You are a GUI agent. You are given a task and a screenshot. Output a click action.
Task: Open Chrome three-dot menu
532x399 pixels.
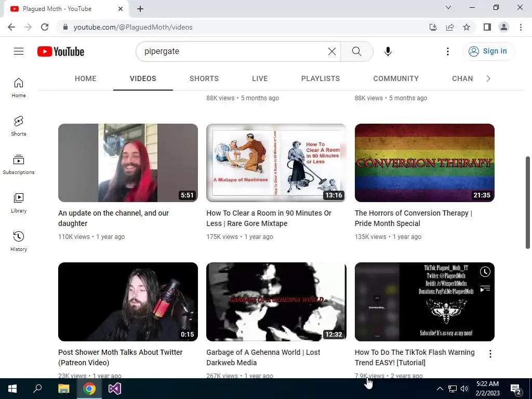(x=521, y=27)
